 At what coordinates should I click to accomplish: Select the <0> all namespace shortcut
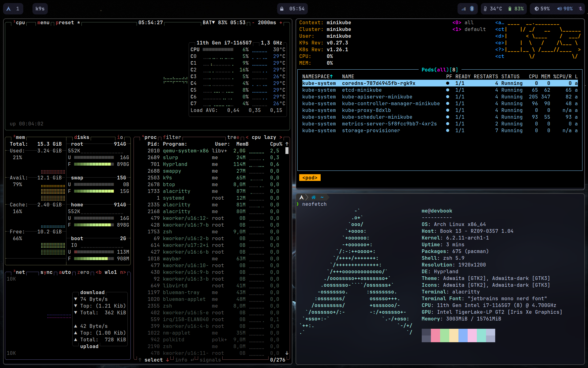coord(463,23)
